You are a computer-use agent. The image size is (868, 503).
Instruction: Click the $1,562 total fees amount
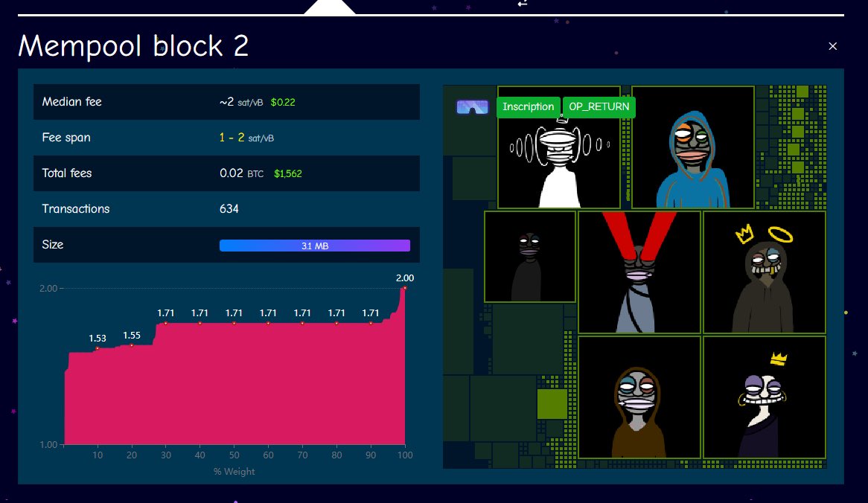tap(288, 174)
